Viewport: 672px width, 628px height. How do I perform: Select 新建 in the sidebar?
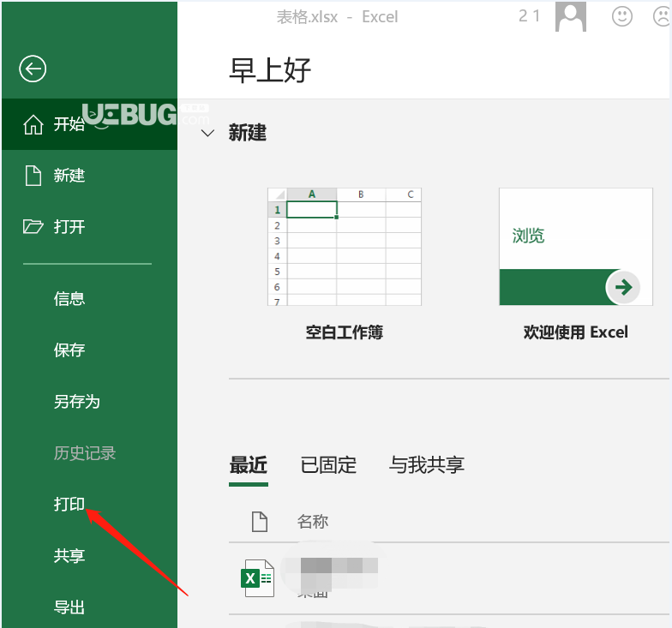click(89, 176)
